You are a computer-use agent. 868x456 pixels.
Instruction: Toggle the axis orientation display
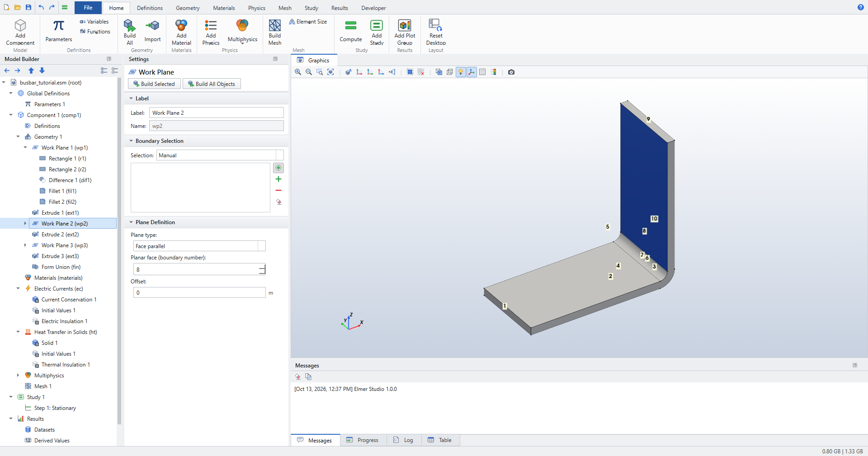472,72
